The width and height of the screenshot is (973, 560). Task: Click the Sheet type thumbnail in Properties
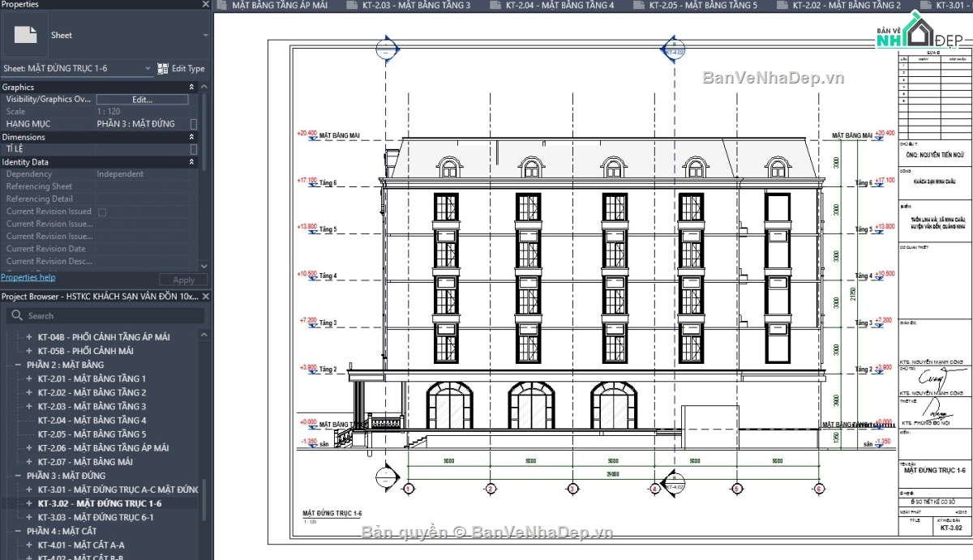[x=24, y=35]
